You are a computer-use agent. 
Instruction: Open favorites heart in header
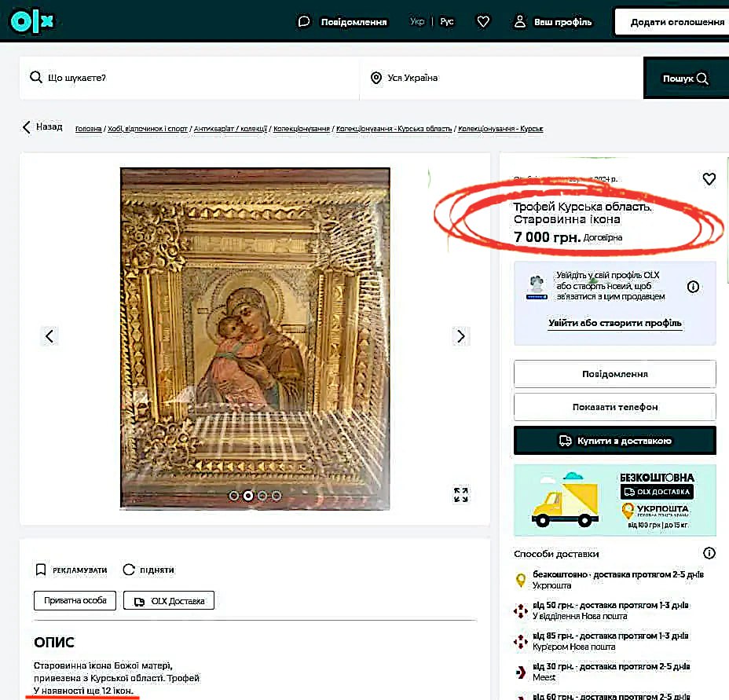point(484,21)
